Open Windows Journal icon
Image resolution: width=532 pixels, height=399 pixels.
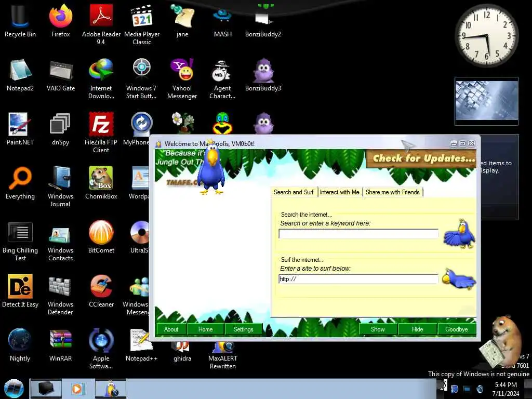point(60,187)
